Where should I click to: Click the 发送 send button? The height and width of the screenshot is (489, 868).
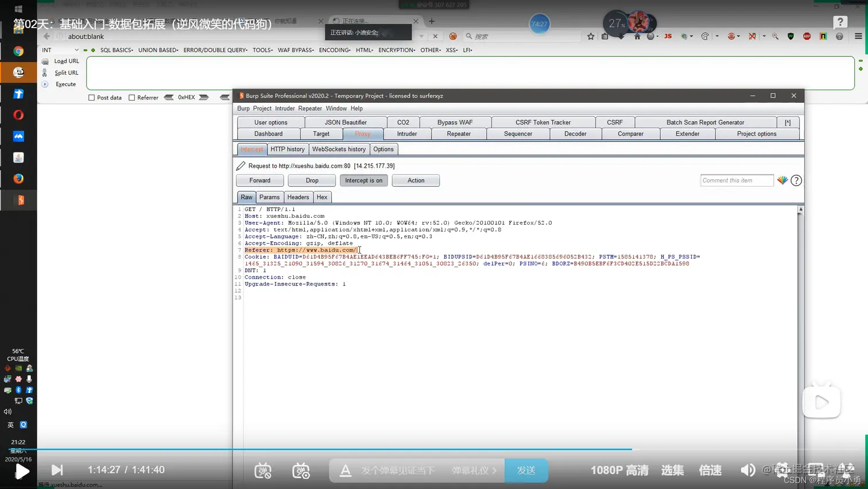tap(526, 470)
